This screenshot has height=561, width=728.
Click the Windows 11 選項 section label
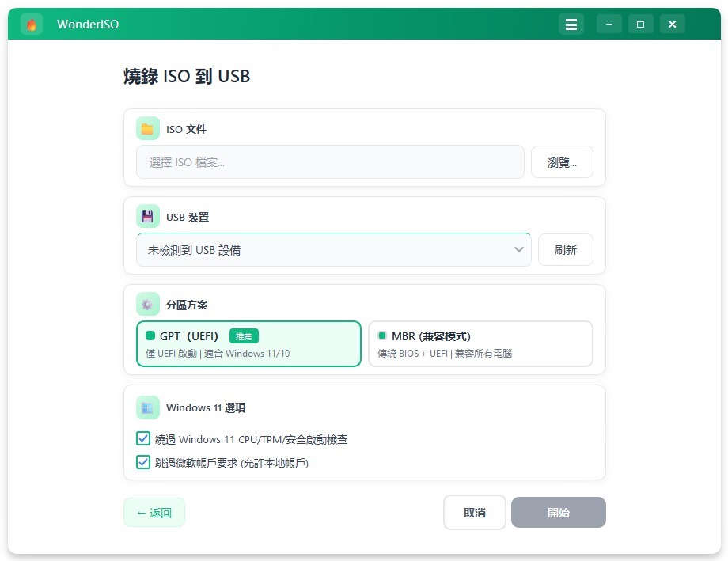pyautogui.click(x=206, y=407)
